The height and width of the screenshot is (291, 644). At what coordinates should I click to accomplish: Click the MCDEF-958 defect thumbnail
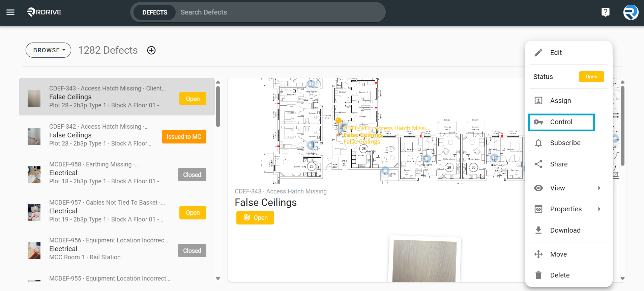tap(34, 175)
